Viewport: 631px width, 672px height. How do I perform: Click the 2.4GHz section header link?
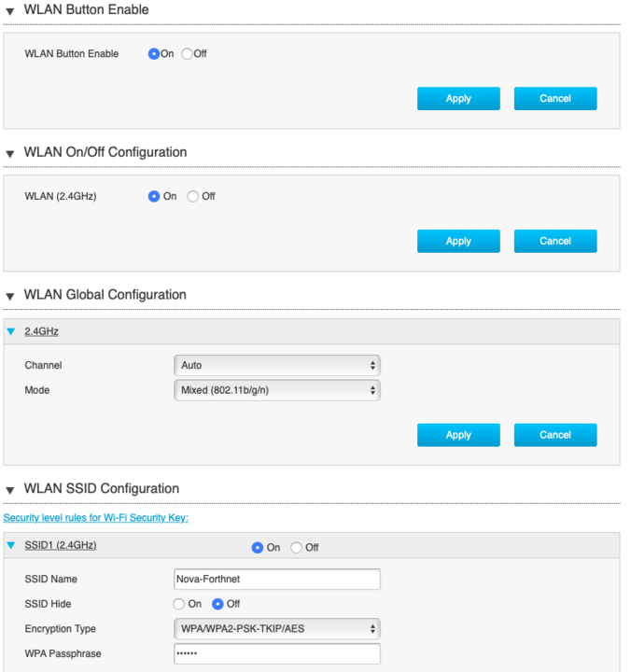pos(42,331)
